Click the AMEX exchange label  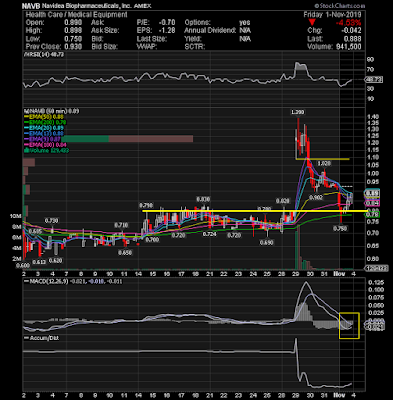141,6
